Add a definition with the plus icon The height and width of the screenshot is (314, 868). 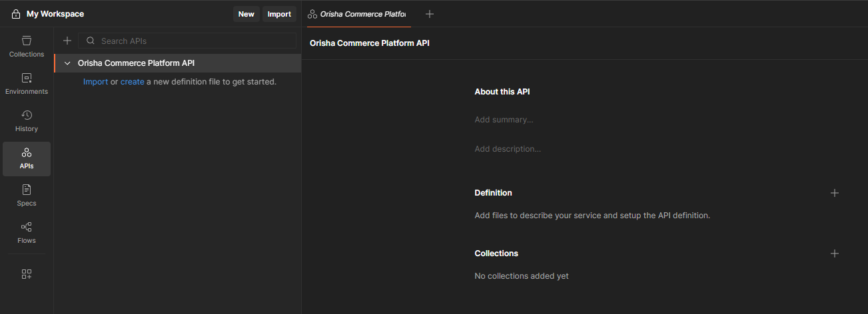pyautogui.click(x=835, y=193)
